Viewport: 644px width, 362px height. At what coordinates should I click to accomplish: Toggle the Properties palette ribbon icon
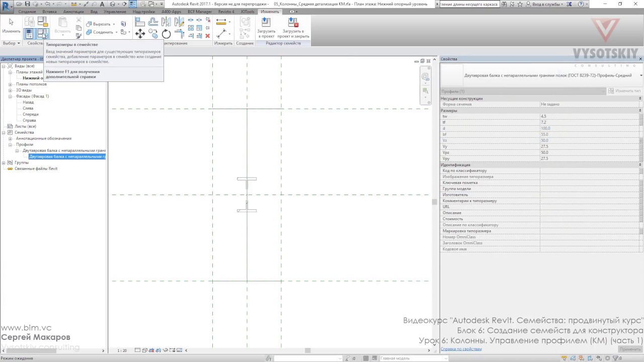(x=29, y=34)
